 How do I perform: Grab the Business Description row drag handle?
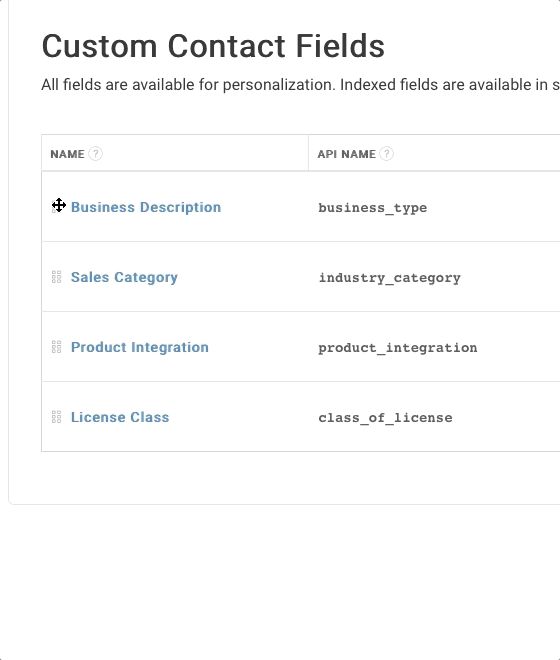57,207
